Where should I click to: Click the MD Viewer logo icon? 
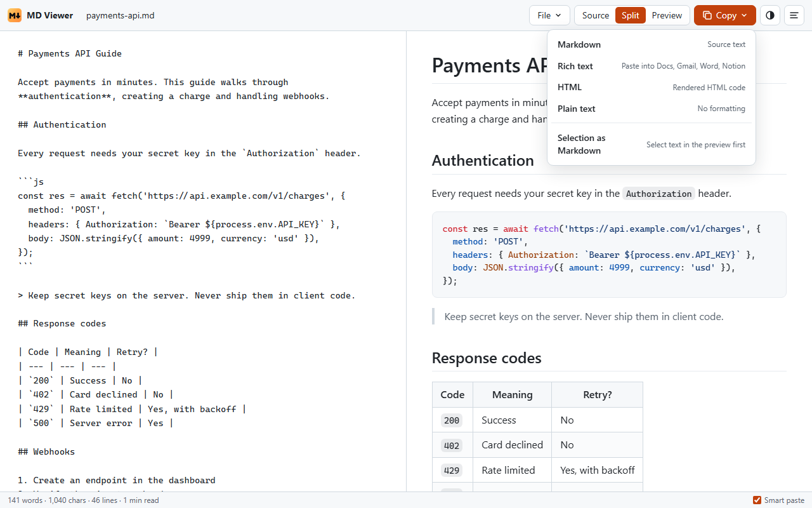click(x=15, y=15)
